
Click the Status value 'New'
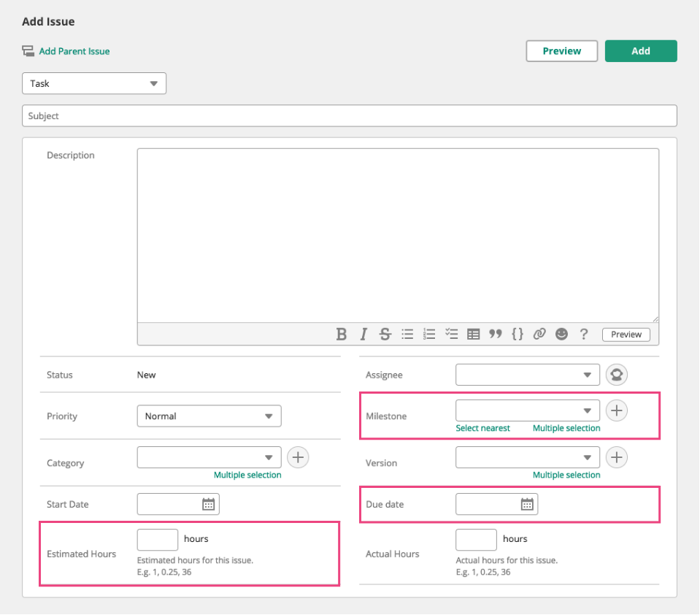(147, 375)
